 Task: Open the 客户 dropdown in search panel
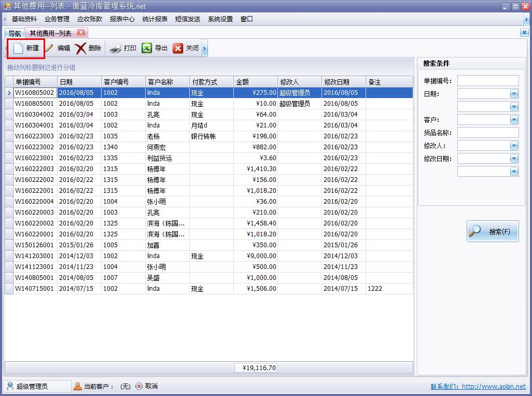click(x=514, y=120)
